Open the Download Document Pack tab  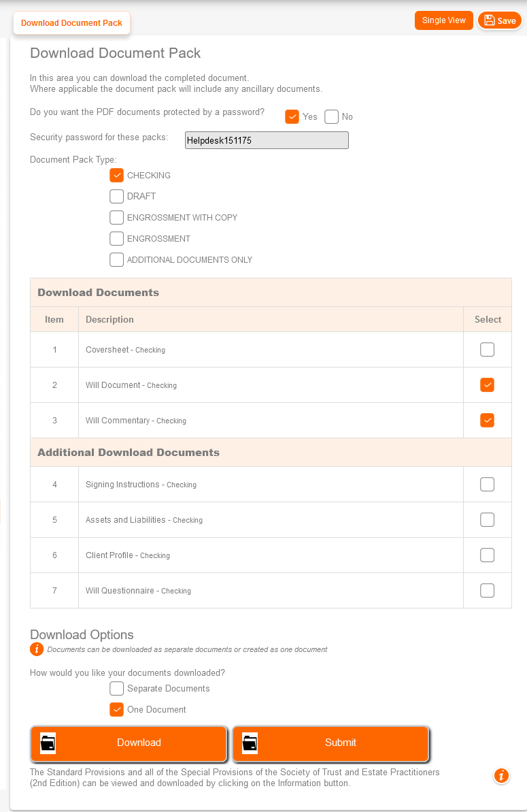pos(71,23)
